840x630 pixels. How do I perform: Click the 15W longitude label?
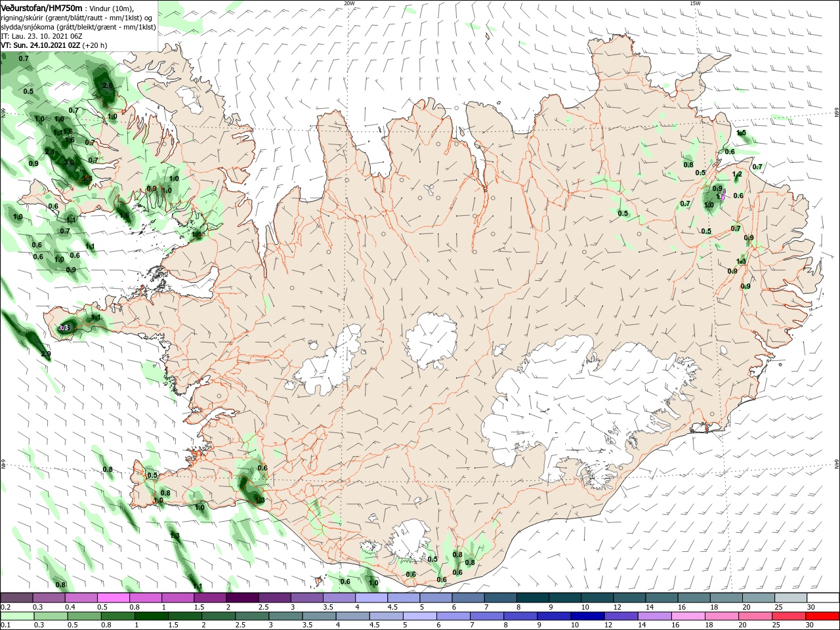(x=695, y=3)
